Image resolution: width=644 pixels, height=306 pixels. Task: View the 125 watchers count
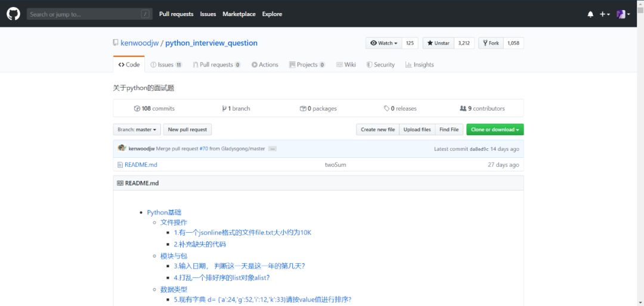coord(410,43)
